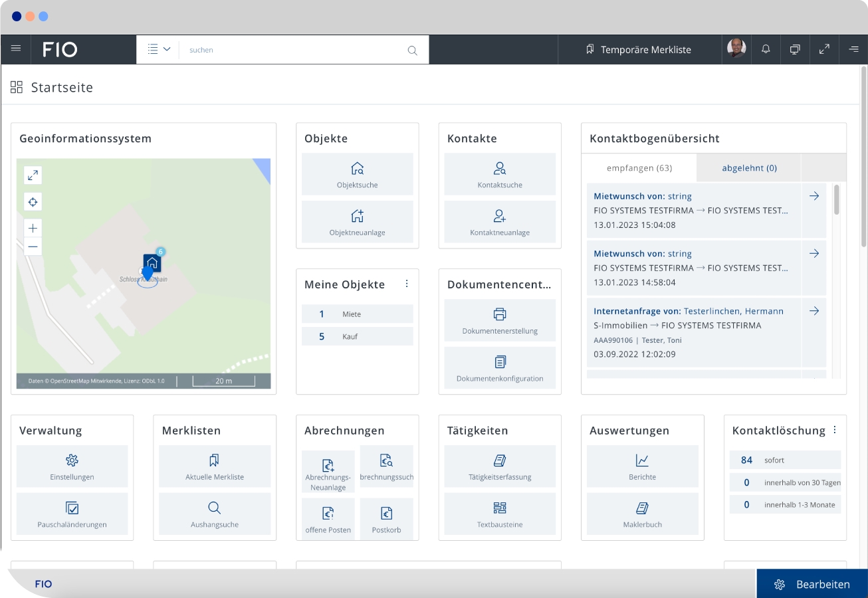This screenshot has width=868, height=598.
Task: Open Abrechnungs-Neuanlage
Action: (328, 472)
